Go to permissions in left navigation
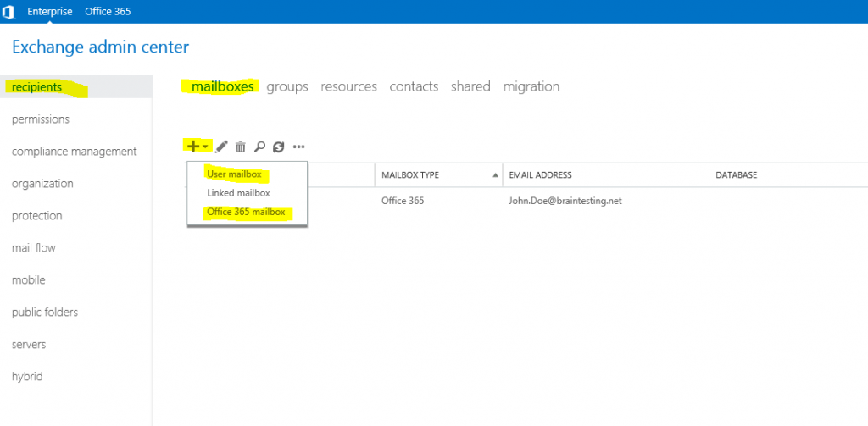868x426 pixels. click(x=41, y=119)
